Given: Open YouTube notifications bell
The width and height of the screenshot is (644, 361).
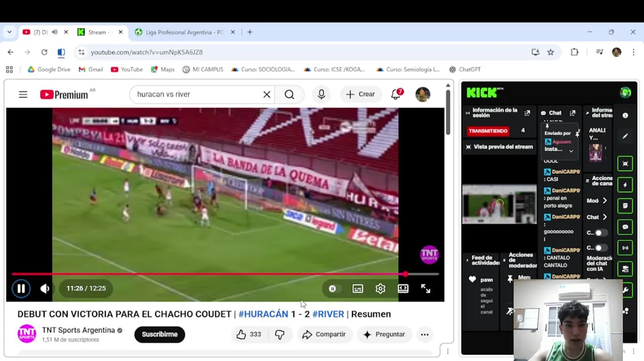Looking at the screenshot, I should (396, 94).
